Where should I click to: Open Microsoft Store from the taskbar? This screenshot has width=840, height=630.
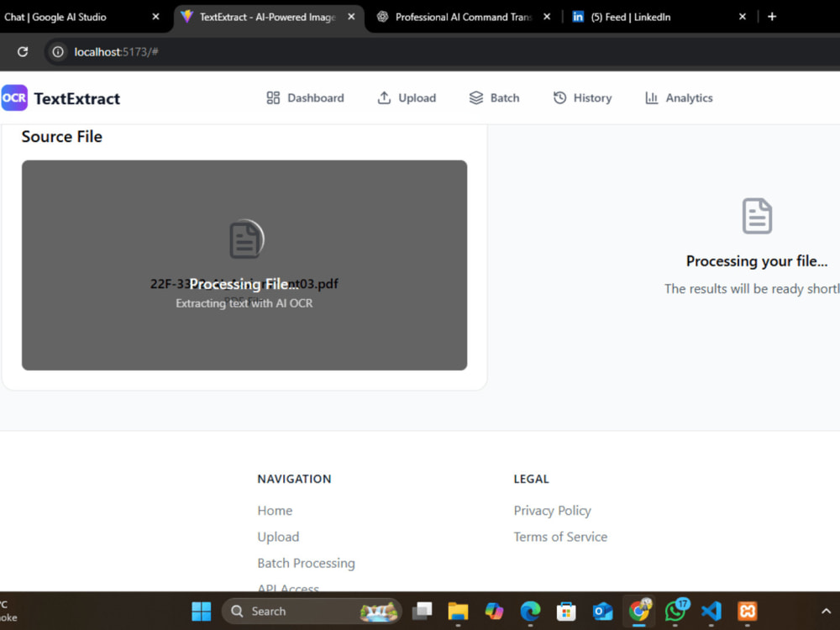pos(566,612)
